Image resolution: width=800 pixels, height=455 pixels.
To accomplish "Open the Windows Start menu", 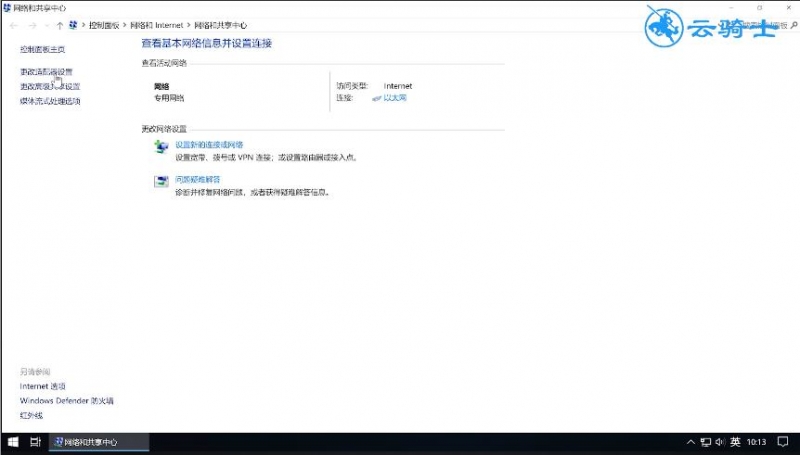I will tap(13, 442).
